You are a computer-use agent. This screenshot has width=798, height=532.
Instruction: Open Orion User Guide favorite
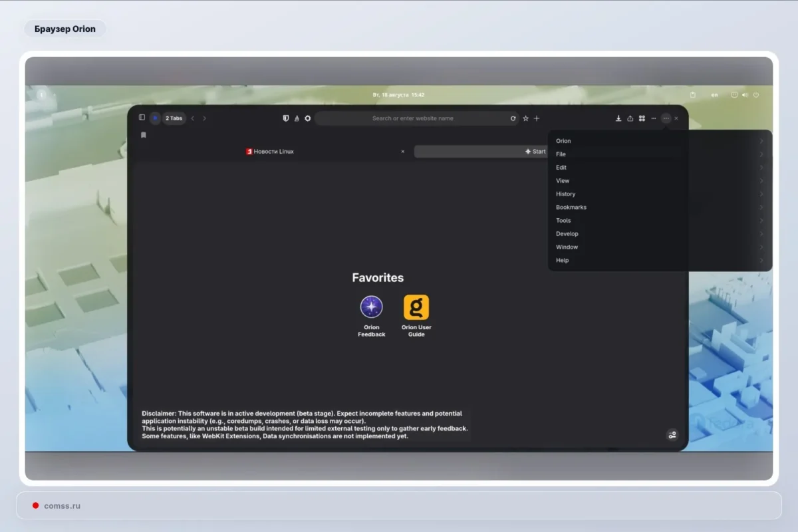[416, 316]
